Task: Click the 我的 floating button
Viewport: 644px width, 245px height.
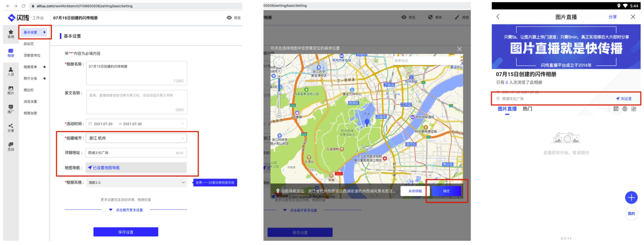Action: tap(631, 214)
